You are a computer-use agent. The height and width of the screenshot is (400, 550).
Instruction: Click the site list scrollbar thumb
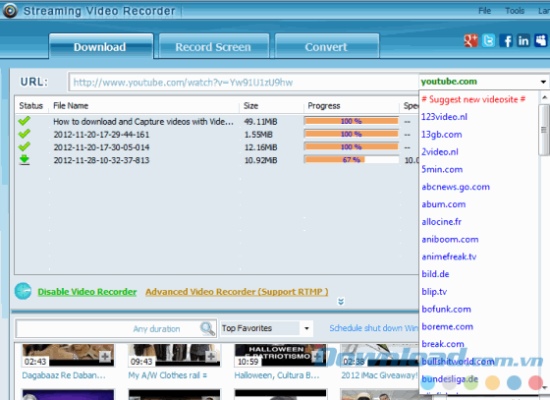click(x=544, y=130)
